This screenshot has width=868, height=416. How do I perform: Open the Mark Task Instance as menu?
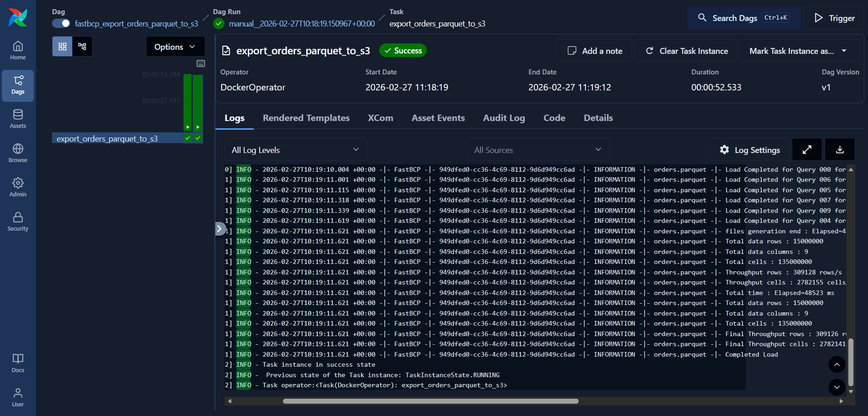pos(798,51)
